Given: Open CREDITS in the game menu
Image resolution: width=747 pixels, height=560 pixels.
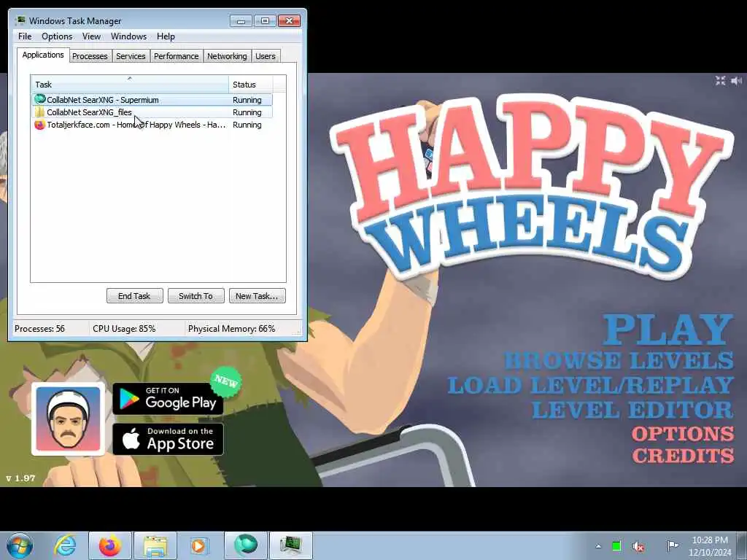Looking at the screenshot, I should pos(683,456).
